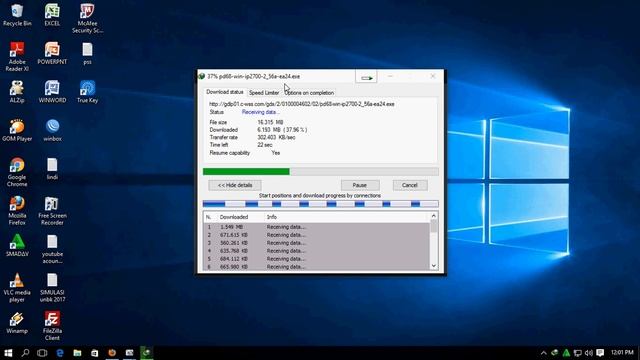Image resolution: width=640 pixels, height=360 pixels.
Task: Pause the current download
Action: pyautogui.click(x=360, y=185)
